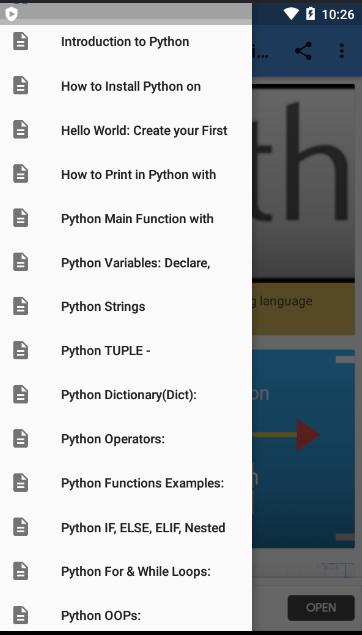Tap the document icon beside Python Strings
The image size is (362, 635).
point(21,306)
